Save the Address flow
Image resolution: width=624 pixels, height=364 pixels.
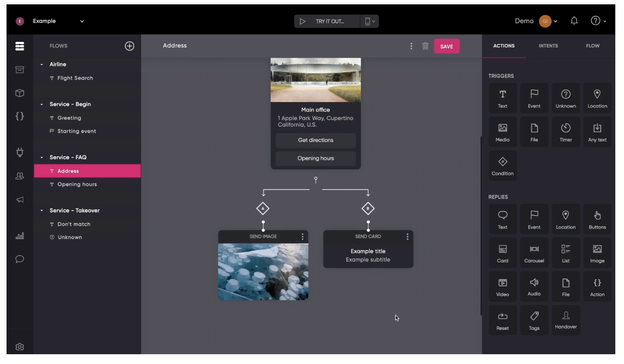coord(446,46)
